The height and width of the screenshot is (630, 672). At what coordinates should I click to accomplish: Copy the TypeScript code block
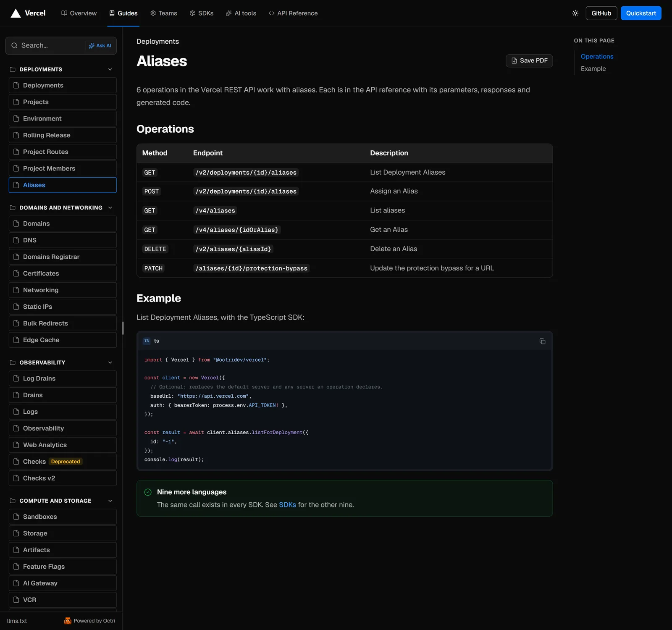click(x=542, y=341)
